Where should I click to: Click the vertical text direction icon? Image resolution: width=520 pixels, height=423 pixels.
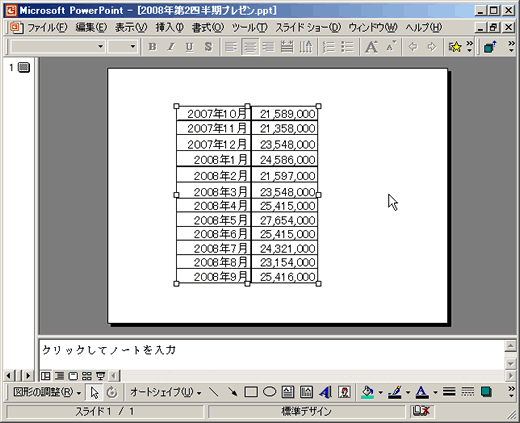[x=306, y=47]
